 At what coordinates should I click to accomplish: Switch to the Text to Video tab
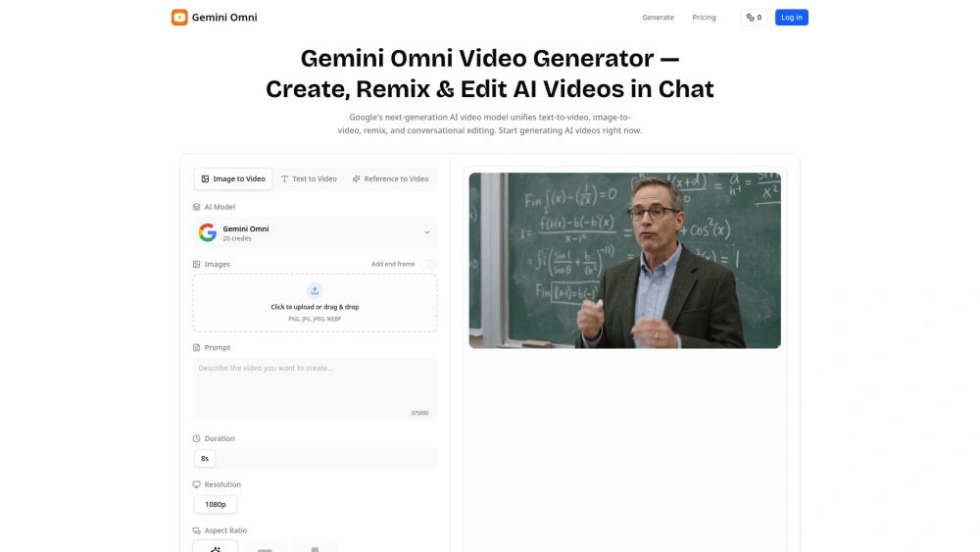click(x=309, y=178)
